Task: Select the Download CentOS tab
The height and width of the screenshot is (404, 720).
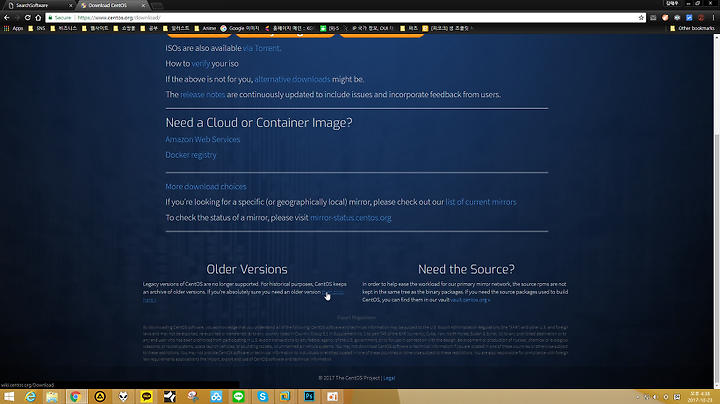Action: pos(112,6)
